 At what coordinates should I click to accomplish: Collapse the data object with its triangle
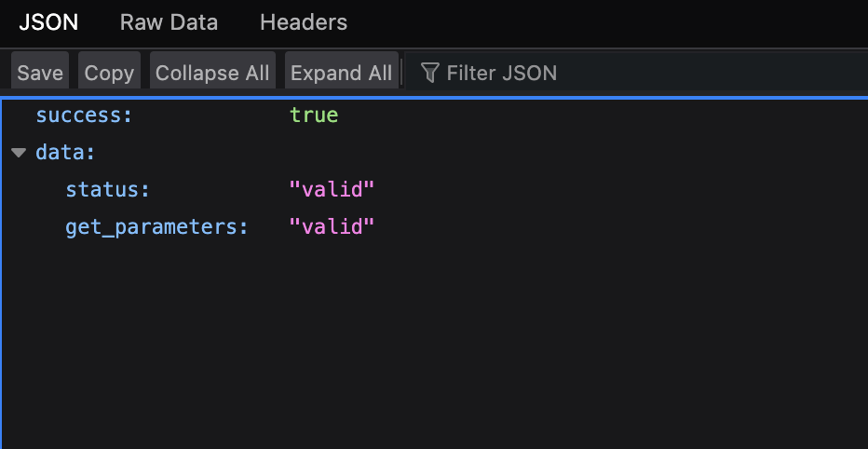[x=19, y=153]
